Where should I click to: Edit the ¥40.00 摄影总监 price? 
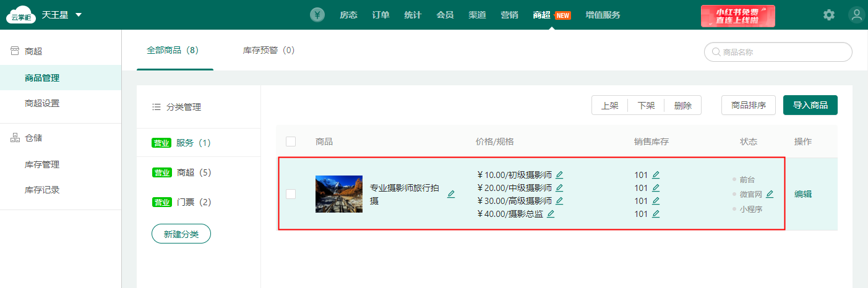pyautogui.click(x=551, y=214)
